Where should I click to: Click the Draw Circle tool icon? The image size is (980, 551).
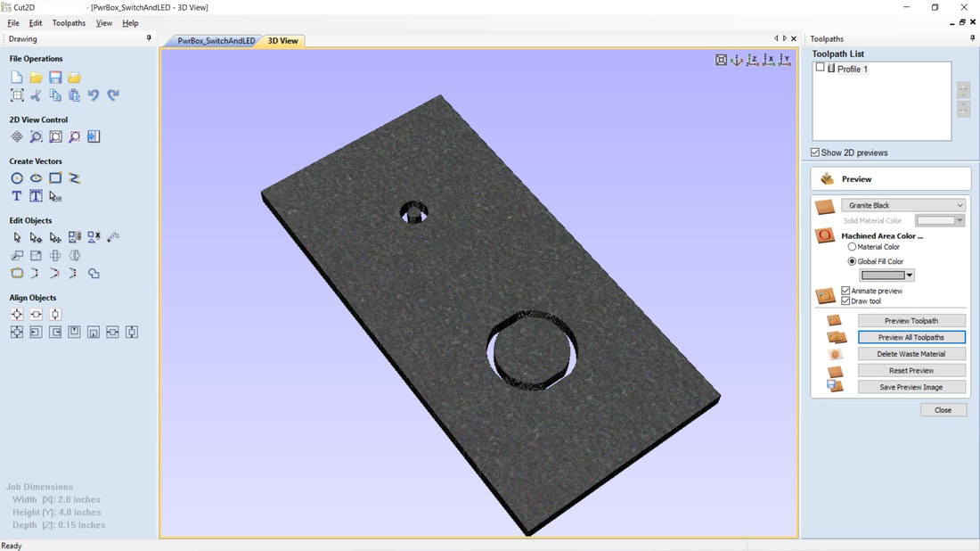pyautogui.click(x=17, y=178)
